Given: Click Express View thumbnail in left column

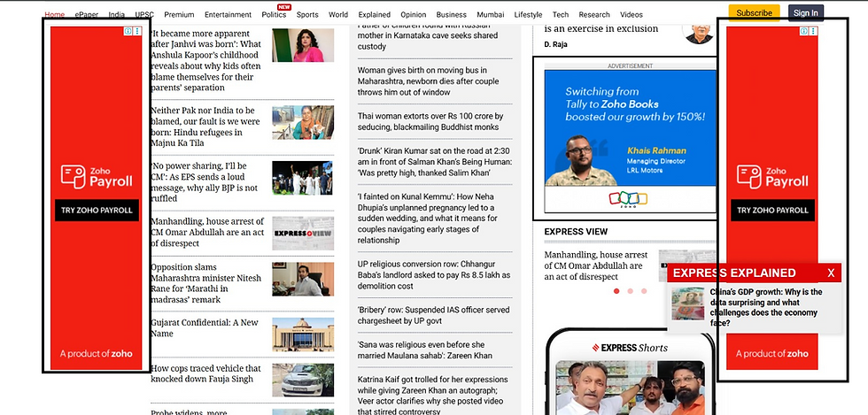Looking at the screenshot, I should (303, 234).
